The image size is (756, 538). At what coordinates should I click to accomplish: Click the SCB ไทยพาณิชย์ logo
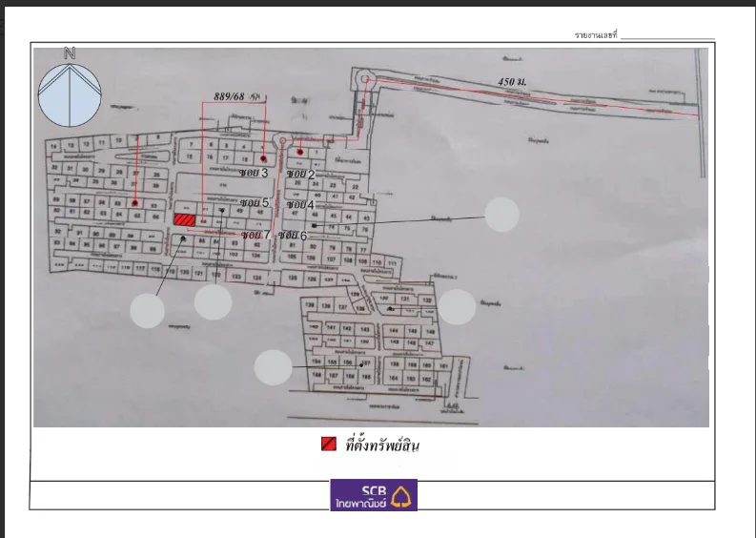pyautogui.click(x=374, y=494)
